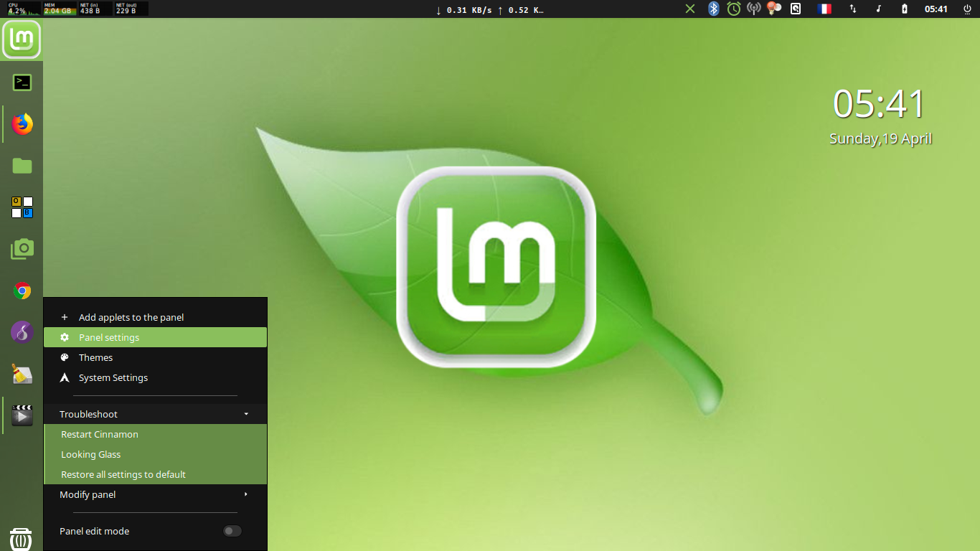Click the Redshift light bulb tray icon

point(773,9)
